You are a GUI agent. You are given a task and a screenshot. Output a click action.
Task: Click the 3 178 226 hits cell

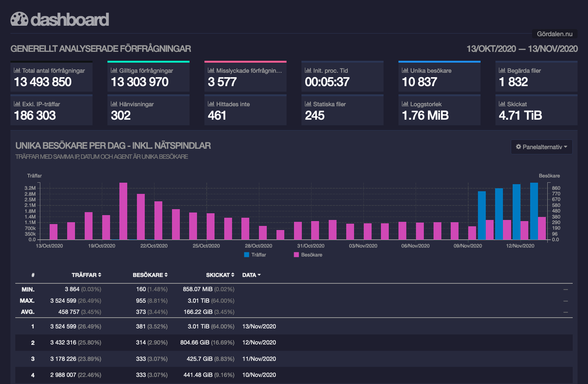point(63,359)
